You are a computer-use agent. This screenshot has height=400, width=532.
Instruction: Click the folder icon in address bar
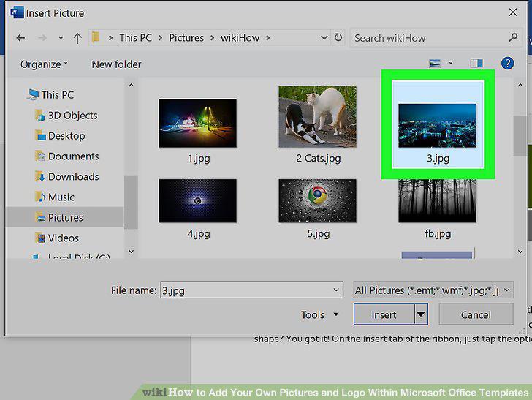(96, 37)
